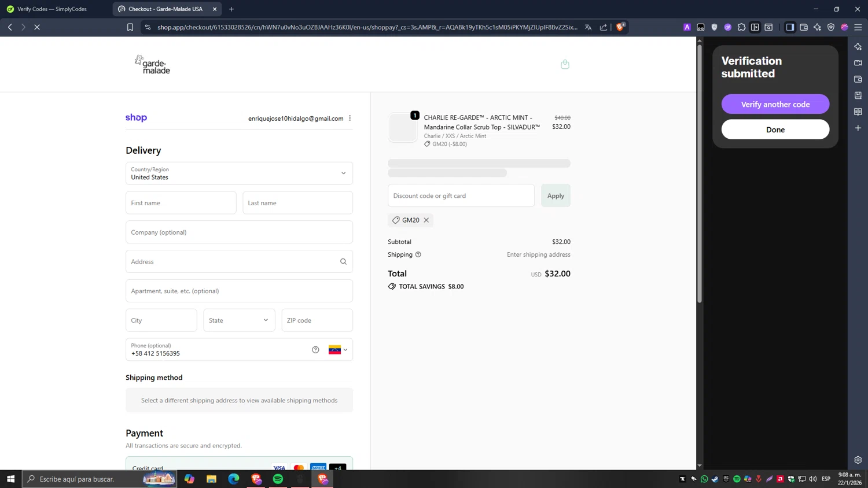Click the WhatsApp system tray icon
The image size is (868, 488).
point(704,479)
